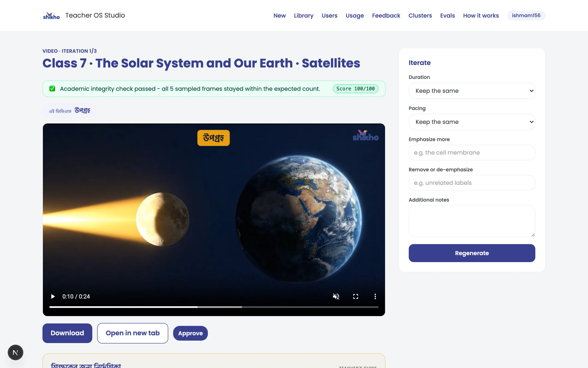The width and height of the screenshot is (588, 368).
Task: Click the Additional notes textarea
Action: coord(472,221)
